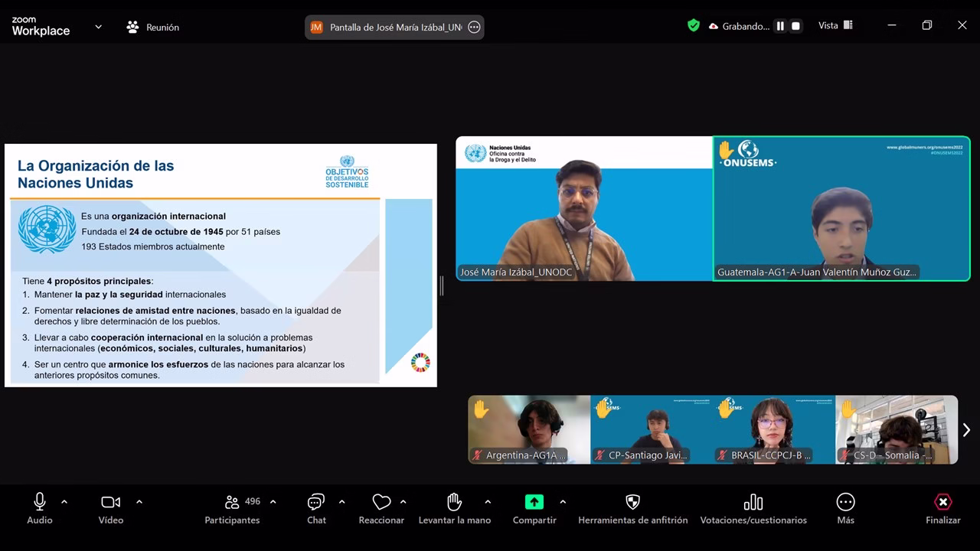Click the green encryption shield icon
980x551 pixels.
694,26
